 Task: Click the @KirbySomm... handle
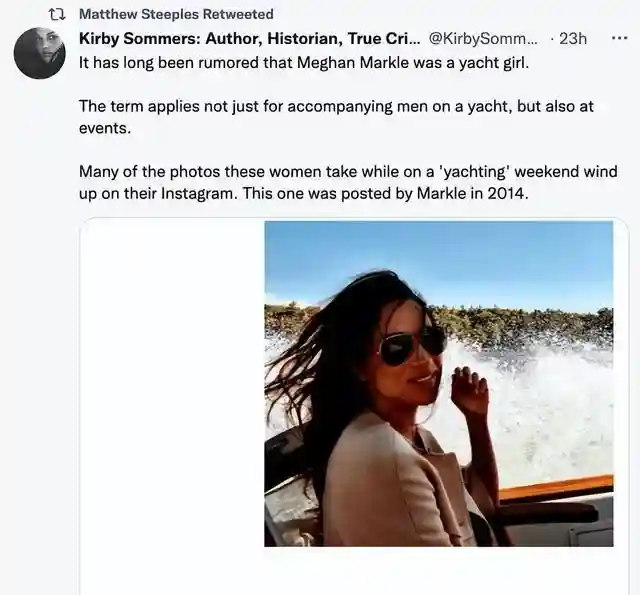coord(483,39)
